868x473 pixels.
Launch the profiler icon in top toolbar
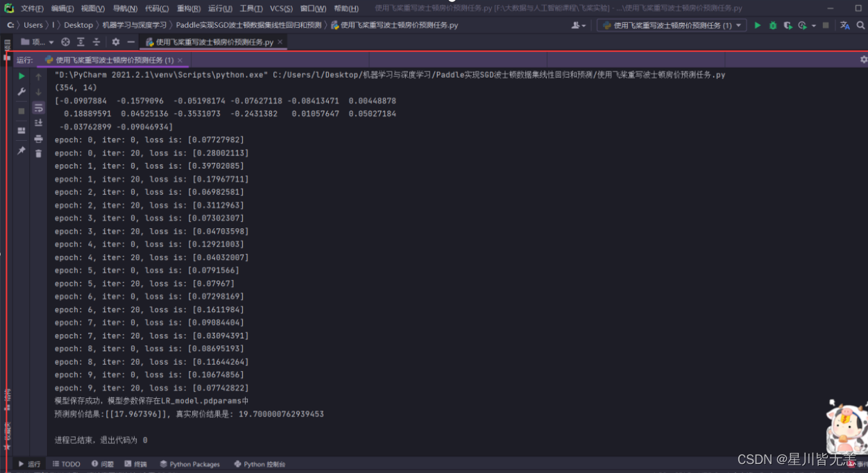[x=802, y=25]
